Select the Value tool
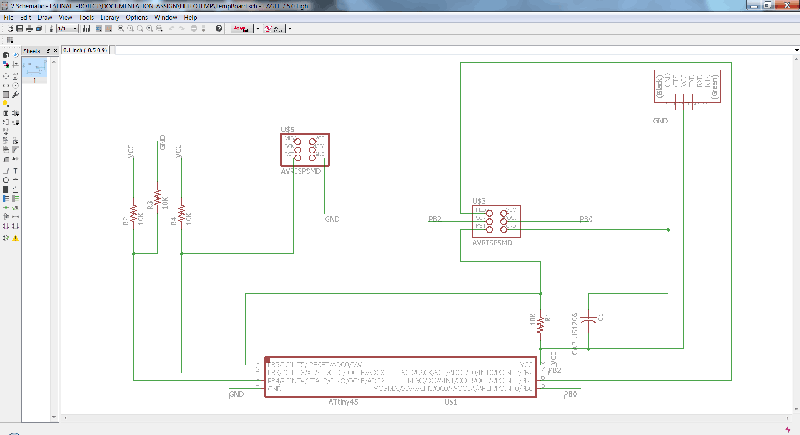 point(15,140)
